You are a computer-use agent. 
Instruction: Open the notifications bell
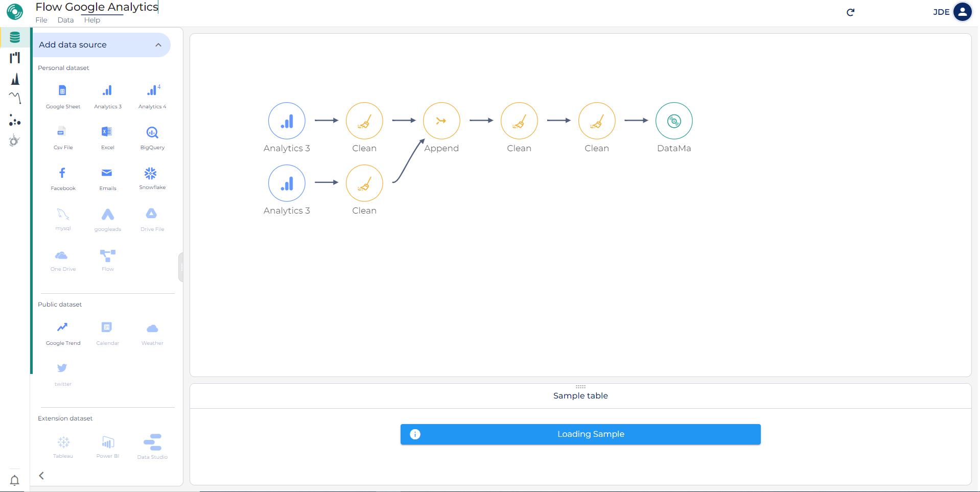15,480
